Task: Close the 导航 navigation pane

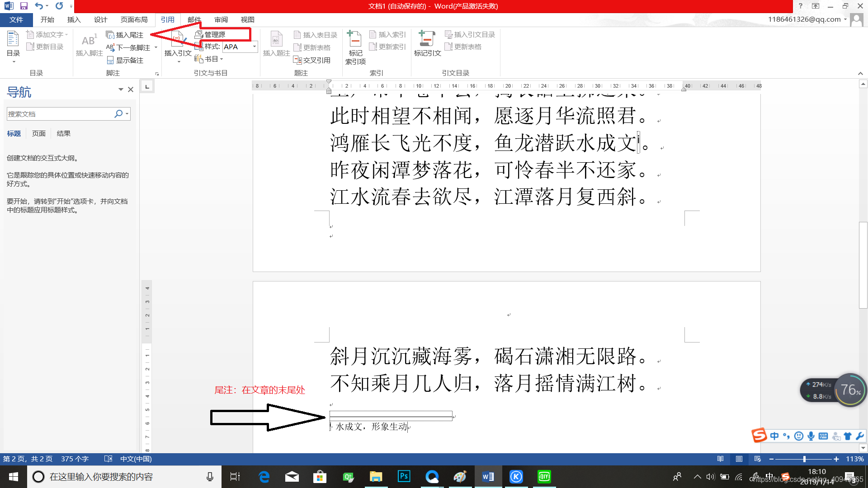Action: [x=131, y=89]
